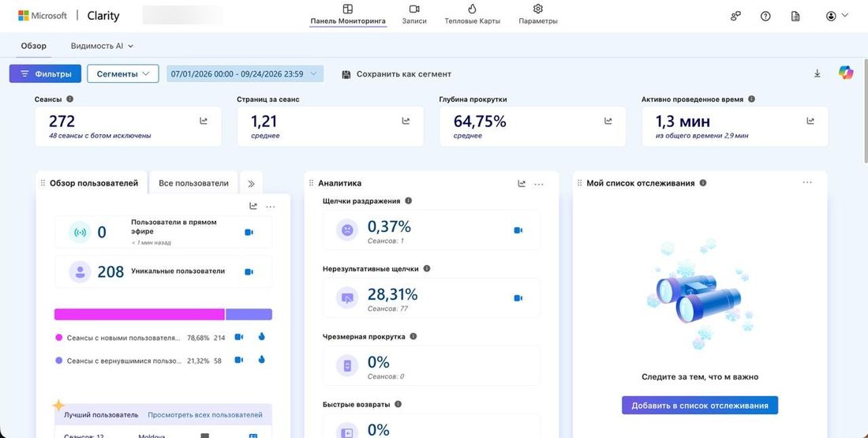This screenshot has width=868, height=438.
Task: Select the Обзор пользователей card tab
Action: tap(94, 183)
